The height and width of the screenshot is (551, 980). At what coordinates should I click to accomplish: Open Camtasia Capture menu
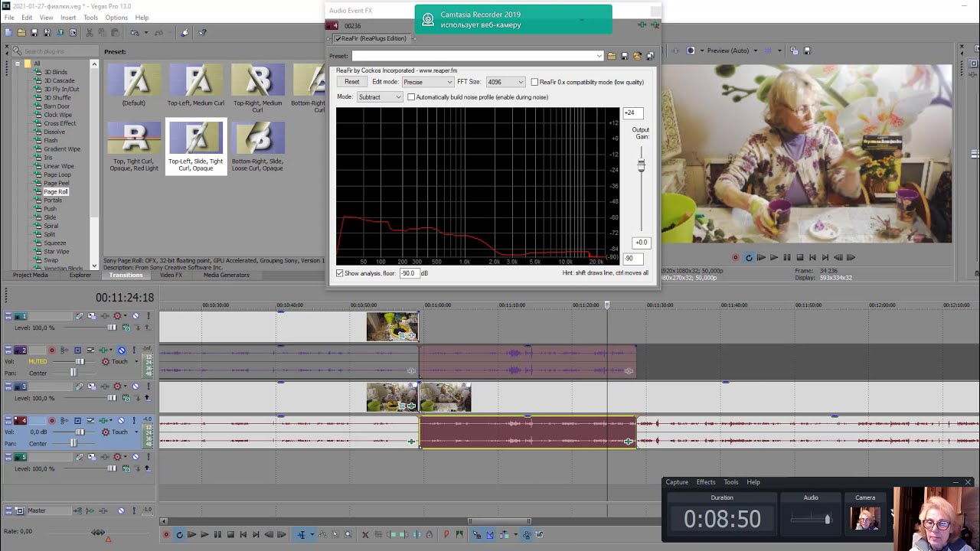677,482
